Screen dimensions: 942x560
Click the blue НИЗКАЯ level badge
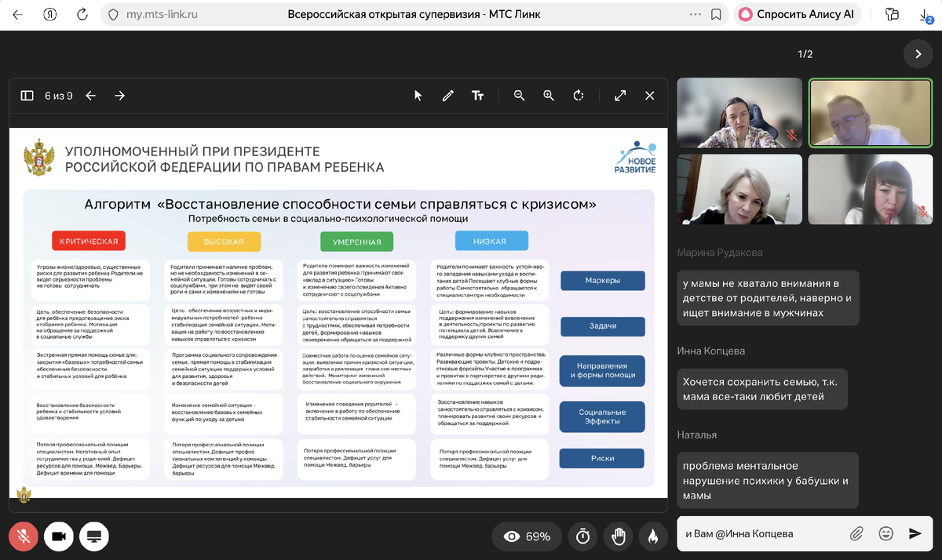(490, 241)
